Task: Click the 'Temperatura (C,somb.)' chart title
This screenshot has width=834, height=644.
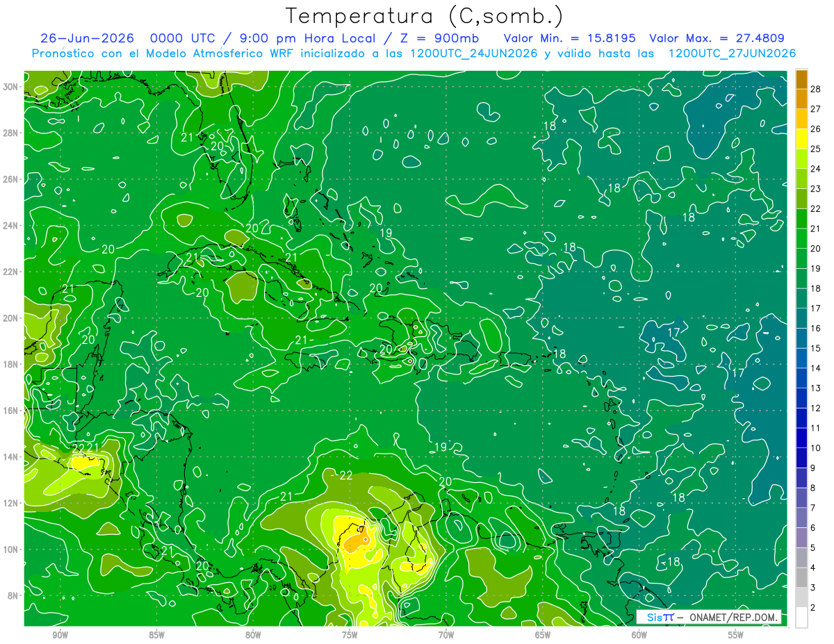Action: (x=425, y=16)
